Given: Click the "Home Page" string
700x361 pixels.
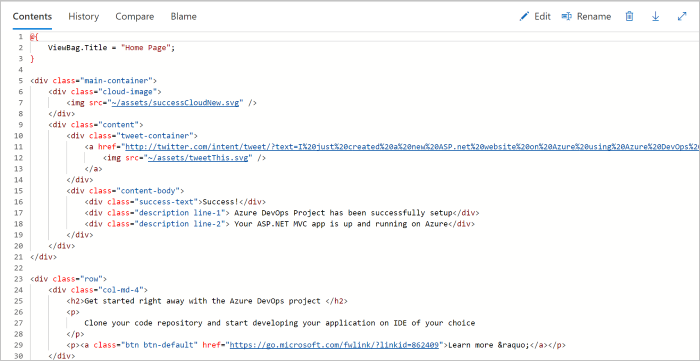Looking at the screenshot, I should (146, 48).
